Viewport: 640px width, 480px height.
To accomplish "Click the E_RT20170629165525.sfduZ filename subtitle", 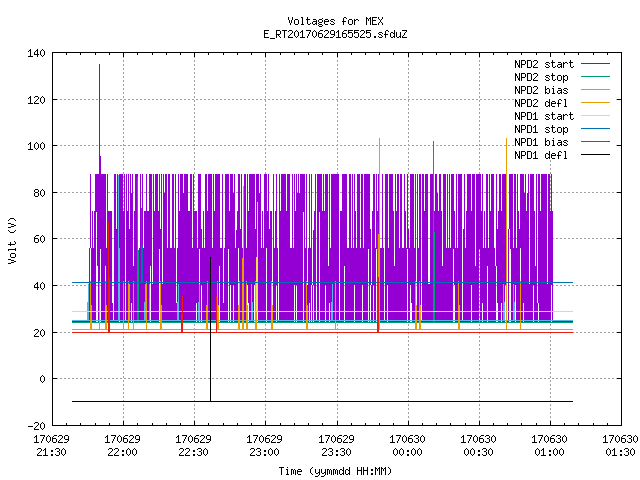I will pyautogui.click(x=335, y=34).
